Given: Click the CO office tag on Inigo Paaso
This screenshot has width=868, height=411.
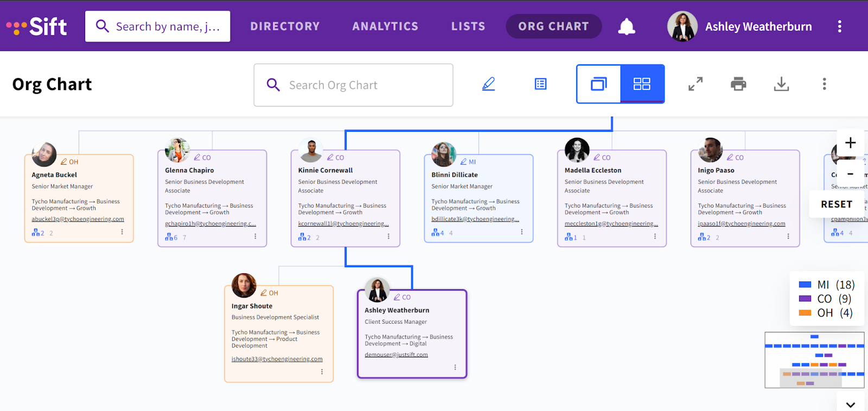Looking at the screenshot, I should [735, 157].
